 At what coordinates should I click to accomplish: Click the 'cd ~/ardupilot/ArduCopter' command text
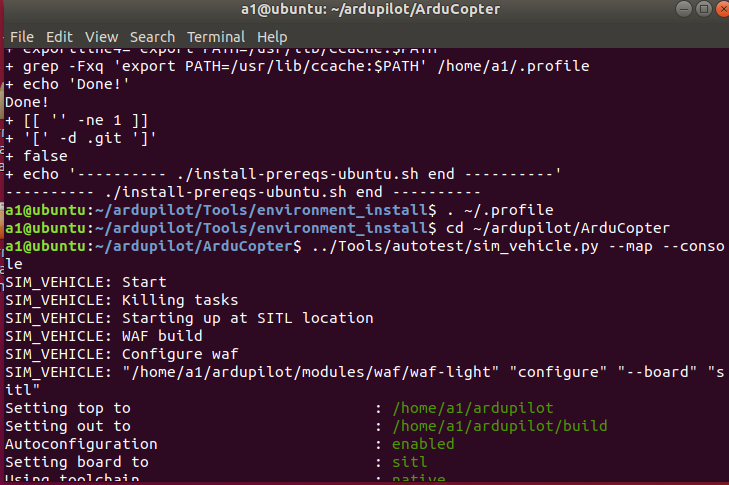[x=558, y=228]
